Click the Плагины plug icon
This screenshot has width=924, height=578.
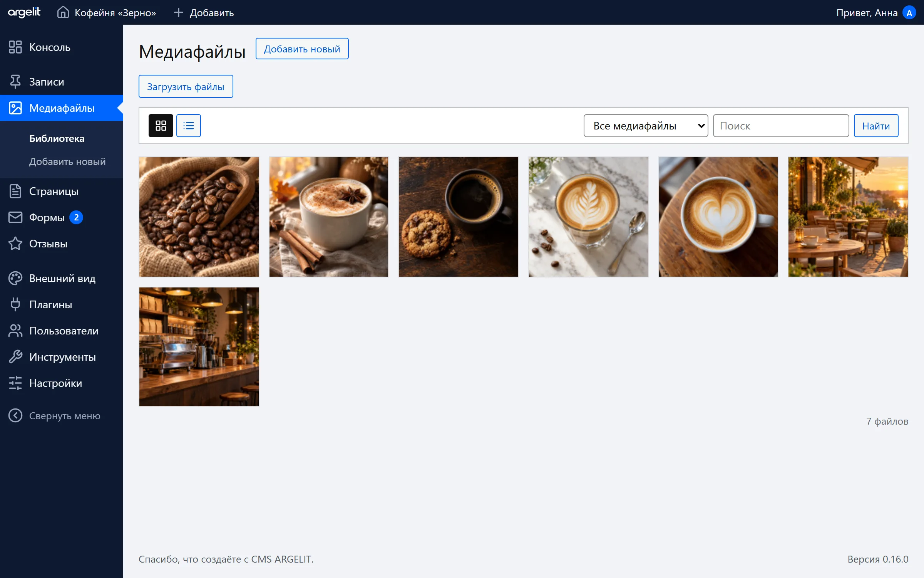(x=15, y=304)
